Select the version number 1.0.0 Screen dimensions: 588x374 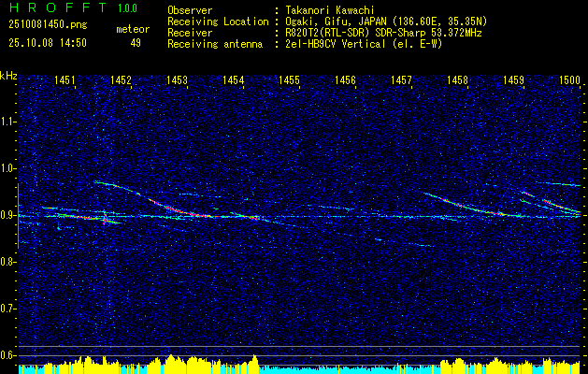pos(127,8)
